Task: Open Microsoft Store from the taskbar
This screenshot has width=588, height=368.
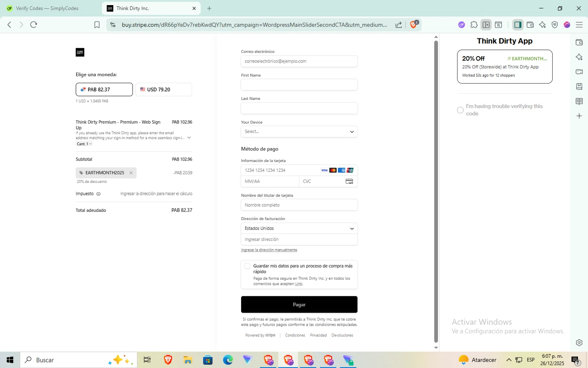Action: (x=208, y=360)
